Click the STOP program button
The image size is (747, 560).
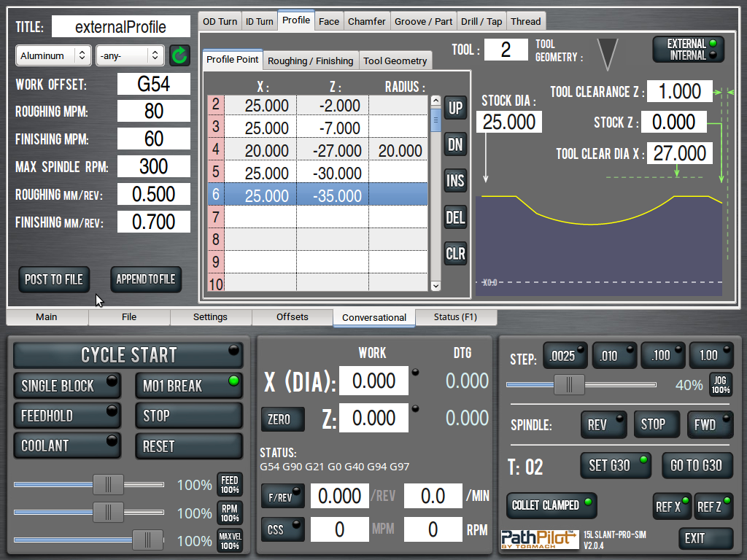click(x=189, y=415)
